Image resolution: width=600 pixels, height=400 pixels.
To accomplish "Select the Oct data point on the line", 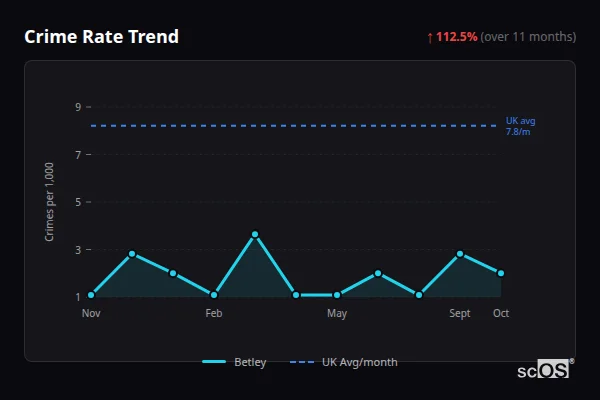I will click(x=501, y=273).
